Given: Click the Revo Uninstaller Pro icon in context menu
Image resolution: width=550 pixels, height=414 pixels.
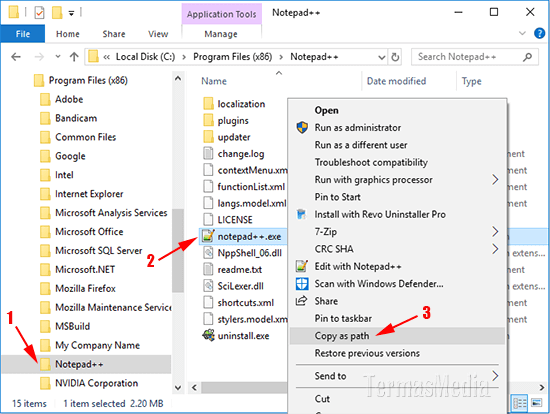Looking at the screenshot, I should [301, 214].
